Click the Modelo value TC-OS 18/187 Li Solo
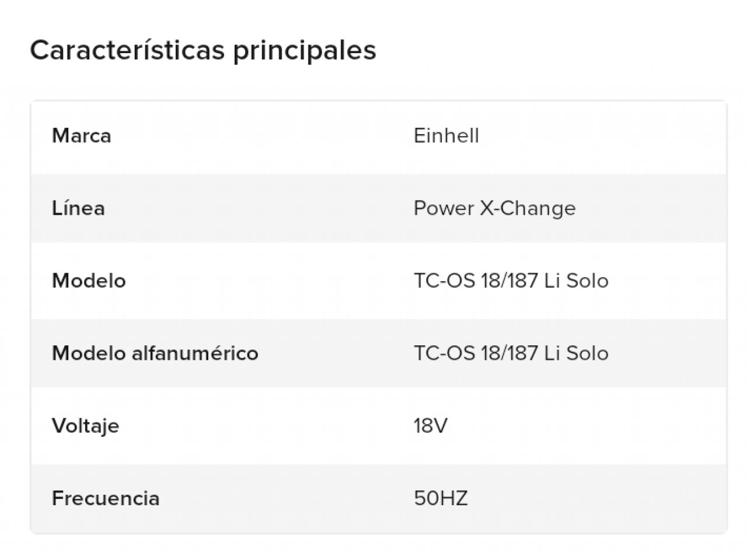Screen dimensions: 747x560 511,281
